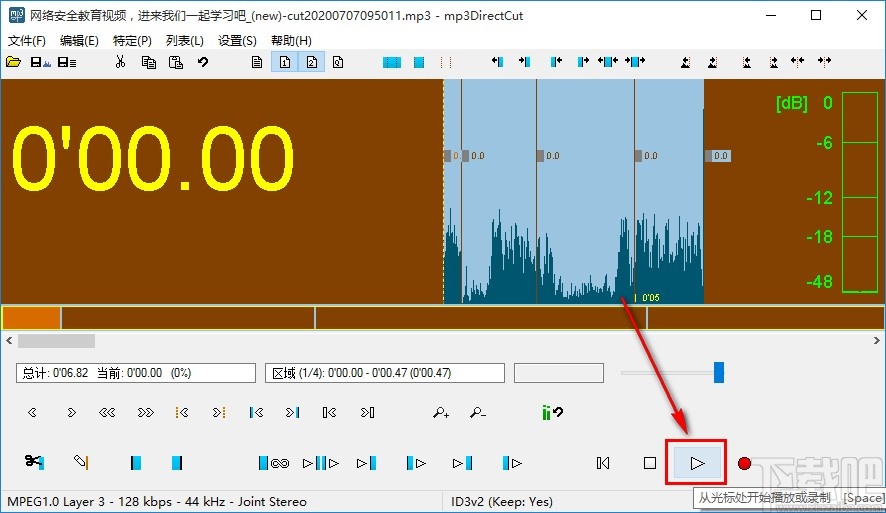This screenshot has height=513, width=886.
Task: Start recording with the red circle button
Action: tap(744, 463)
